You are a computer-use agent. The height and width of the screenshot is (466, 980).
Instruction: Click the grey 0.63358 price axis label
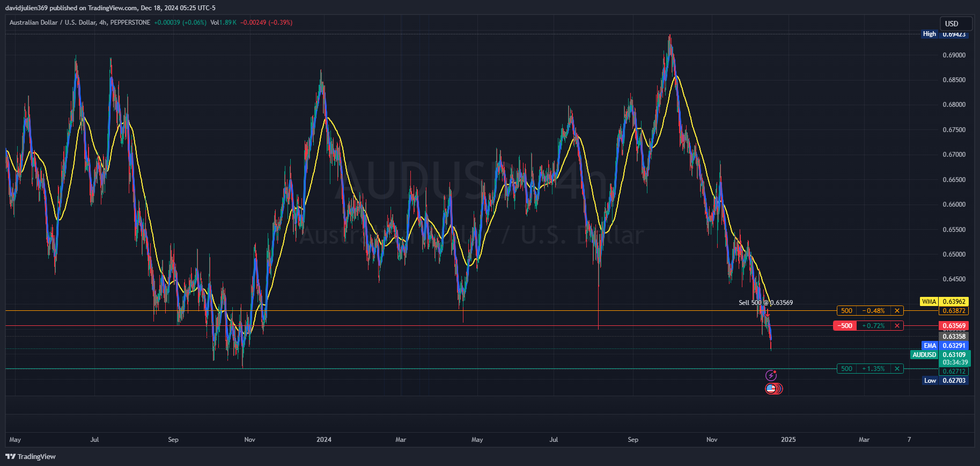click(954, 337)
